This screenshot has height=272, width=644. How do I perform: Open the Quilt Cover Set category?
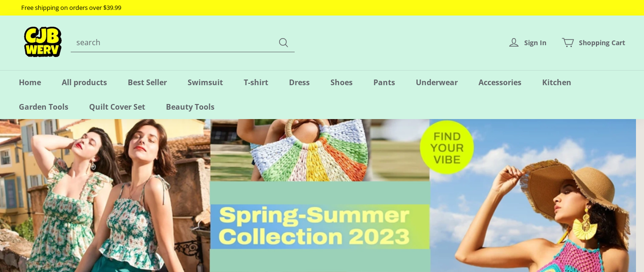coord(117,107)
